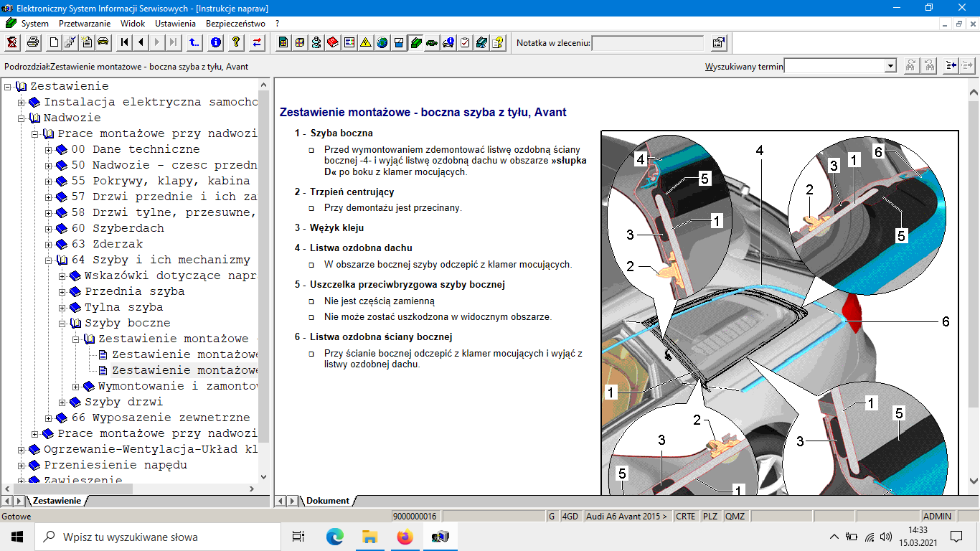Open the notification center icon

(956, 537)
